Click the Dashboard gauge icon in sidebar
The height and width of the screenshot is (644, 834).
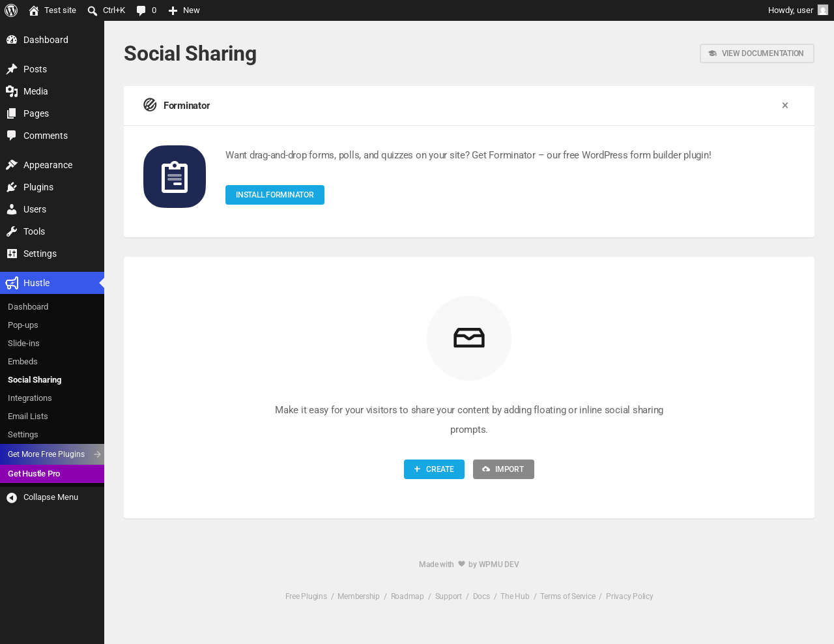click(12, 40)
